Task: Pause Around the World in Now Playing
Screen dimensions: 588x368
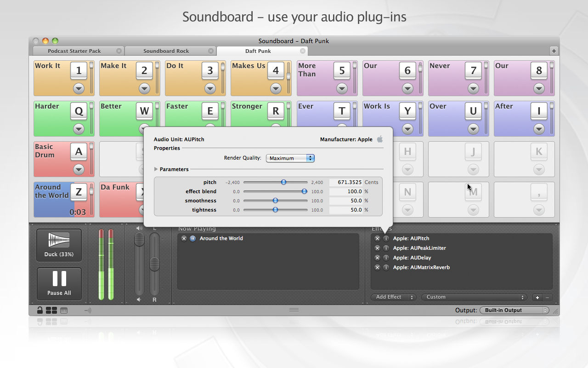Action: [x=192, y=238]
